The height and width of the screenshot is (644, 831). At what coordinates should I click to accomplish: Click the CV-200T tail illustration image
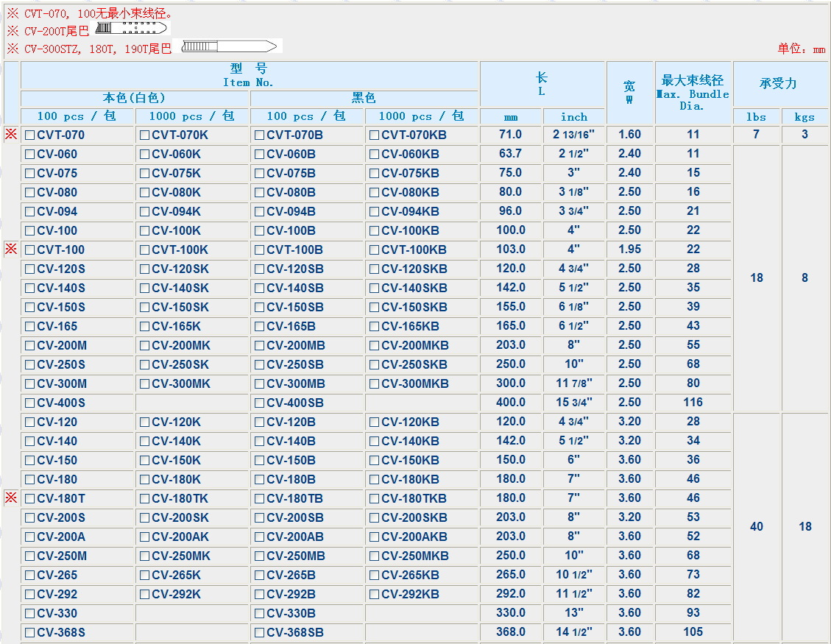click(131, 29)
